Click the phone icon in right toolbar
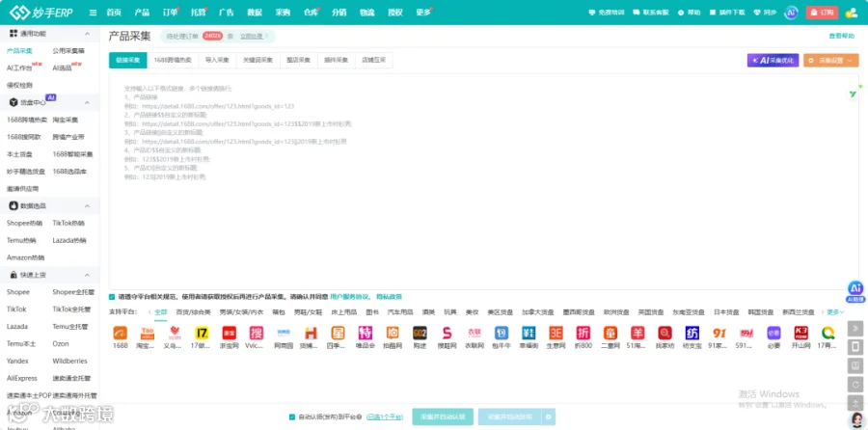 pos(855,347)
